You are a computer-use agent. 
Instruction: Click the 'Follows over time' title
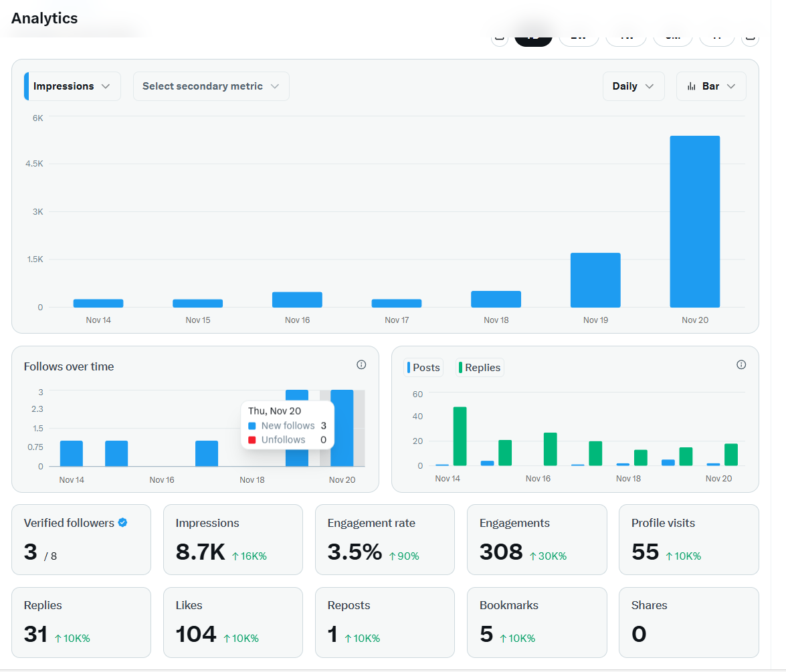click(69, 367)
